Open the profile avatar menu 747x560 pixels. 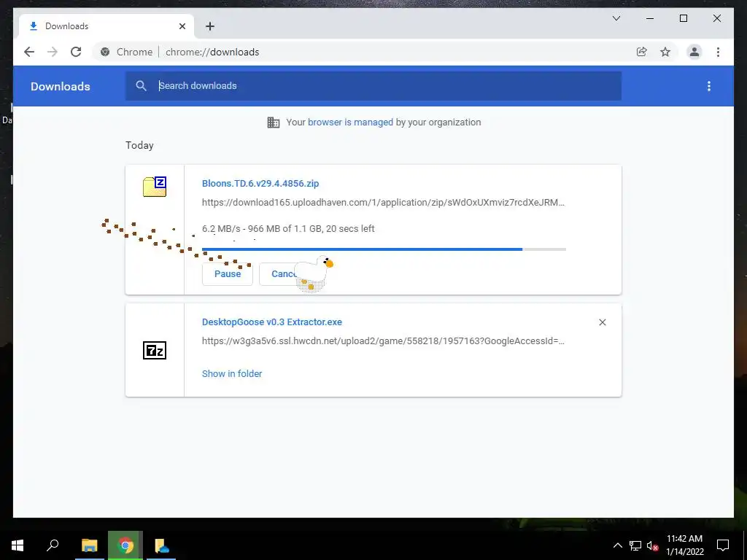click(694, 52)
